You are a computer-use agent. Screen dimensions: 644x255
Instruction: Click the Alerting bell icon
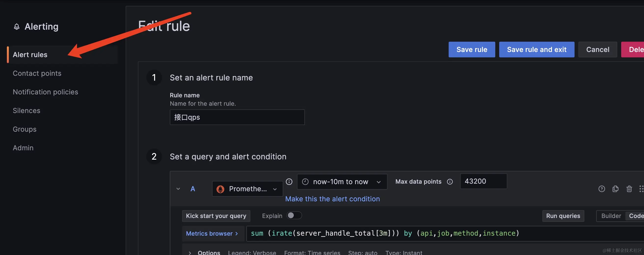tap(16, 27)
